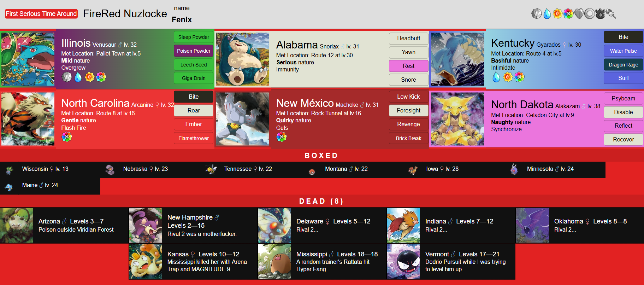
Task: Click Kentucky's Rainbow Badge icon
Action: 519,77
